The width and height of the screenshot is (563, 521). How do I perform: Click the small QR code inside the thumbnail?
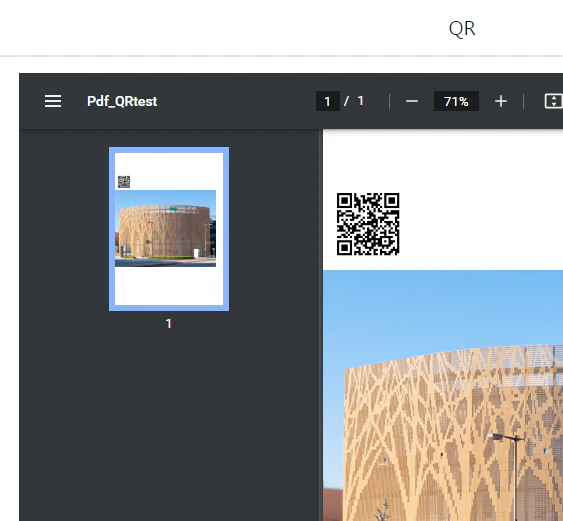click(124, 182)
